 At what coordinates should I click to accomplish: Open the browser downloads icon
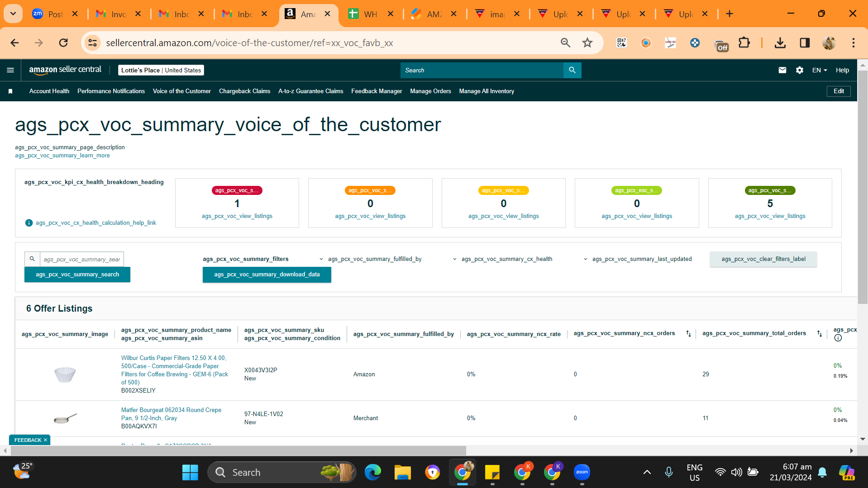(x=780, y=43)
